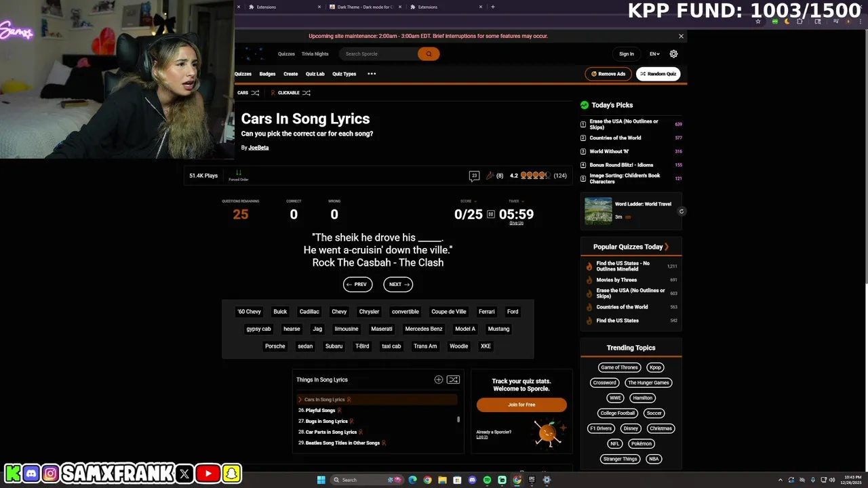Select the '60 Chevy answer
This screenshot has height=488, width=868.
pyautogui.click(x=249, y=312)
